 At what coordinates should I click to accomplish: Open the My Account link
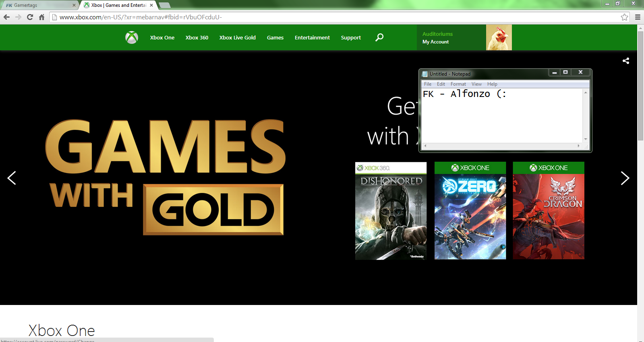point(435,42)
